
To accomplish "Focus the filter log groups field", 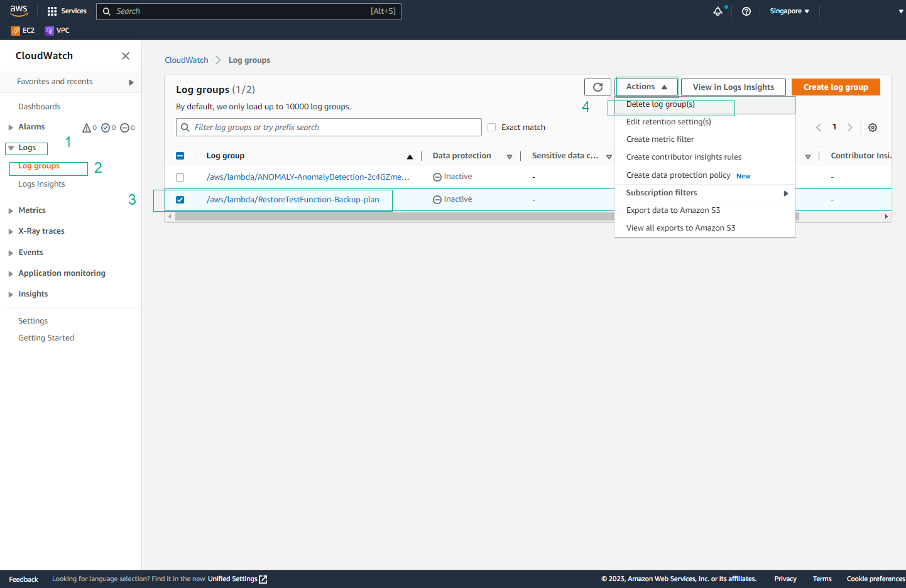I will click(329, 128).
